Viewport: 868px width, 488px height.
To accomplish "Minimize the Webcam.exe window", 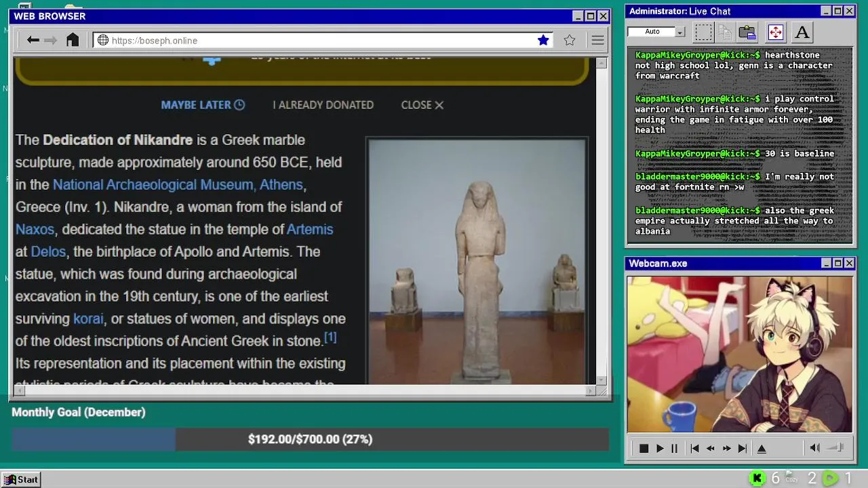I will 826,263.
